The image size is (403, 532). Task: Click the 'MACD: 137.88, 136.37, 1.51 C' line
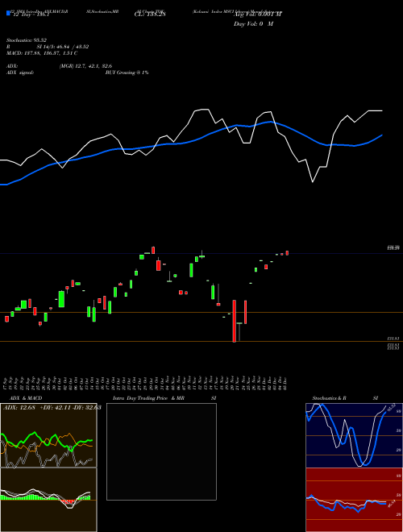click(x=42, y=53)
